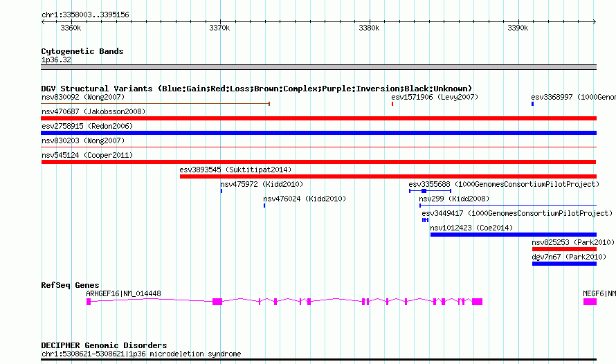This screenshot has height=364, width=616.
Task: Click the RefSeq Genes track title
Action: (70, 286)
